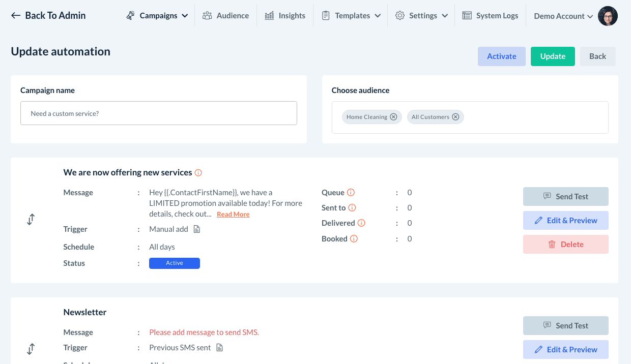This screenshot has width=631, height=364.
Task: Open the Campaigns dropdown menu
Action: [157, 16]
